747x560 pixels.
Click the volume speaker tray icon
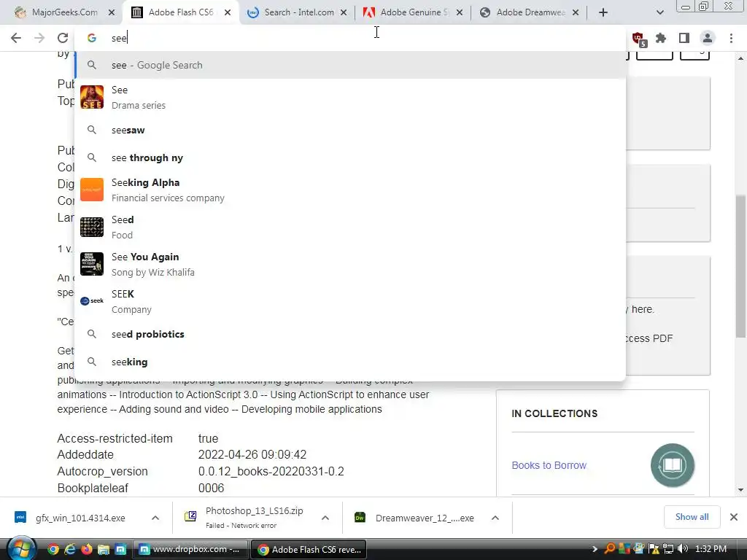pyautogui.click(x=683, y=548)
